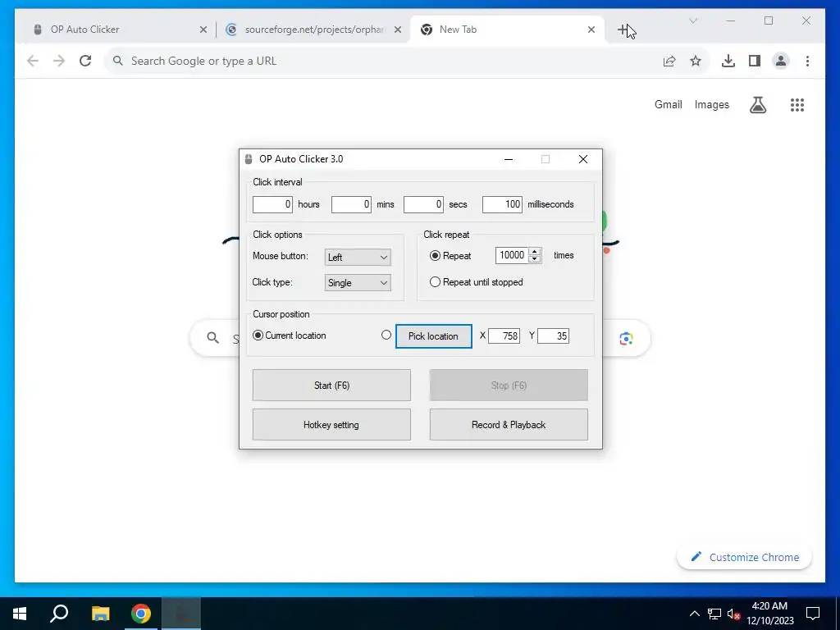Bookmark this tab with the star icon
The height and width of the screenshot is (630, 840).
click(x=696, y=61)
